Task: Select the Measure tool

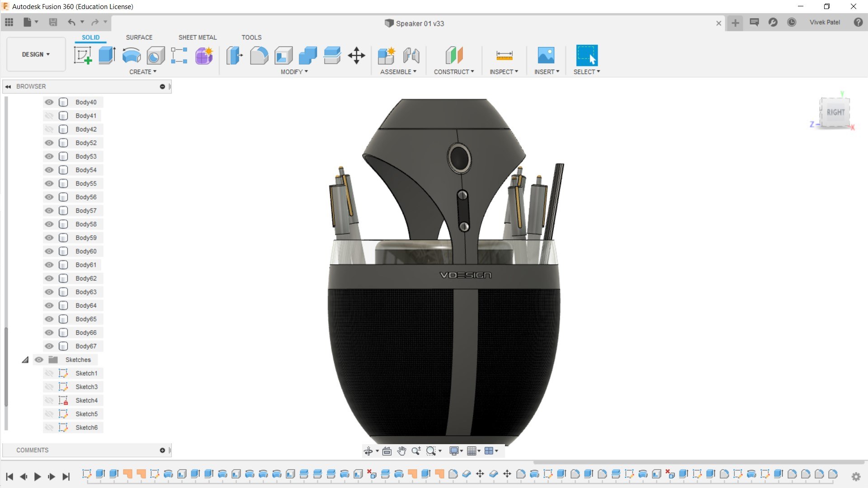Action: (504, 55)
